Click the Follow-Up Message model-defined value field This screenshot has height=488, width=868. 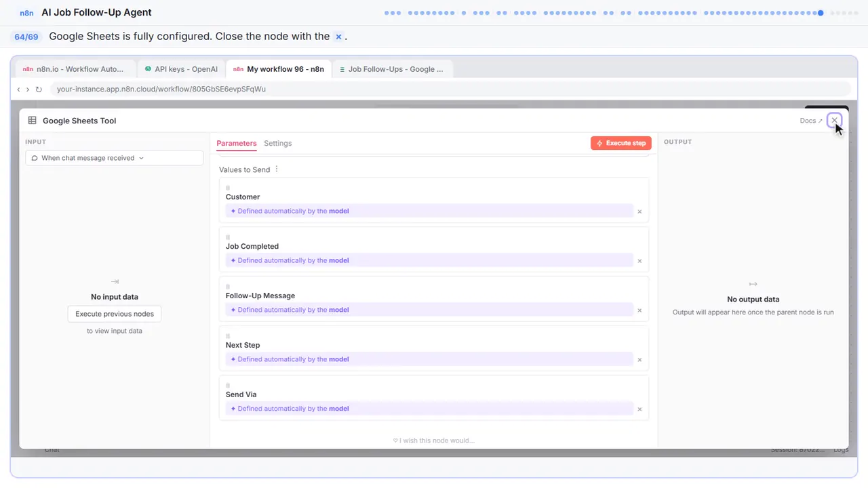point(429,310)
